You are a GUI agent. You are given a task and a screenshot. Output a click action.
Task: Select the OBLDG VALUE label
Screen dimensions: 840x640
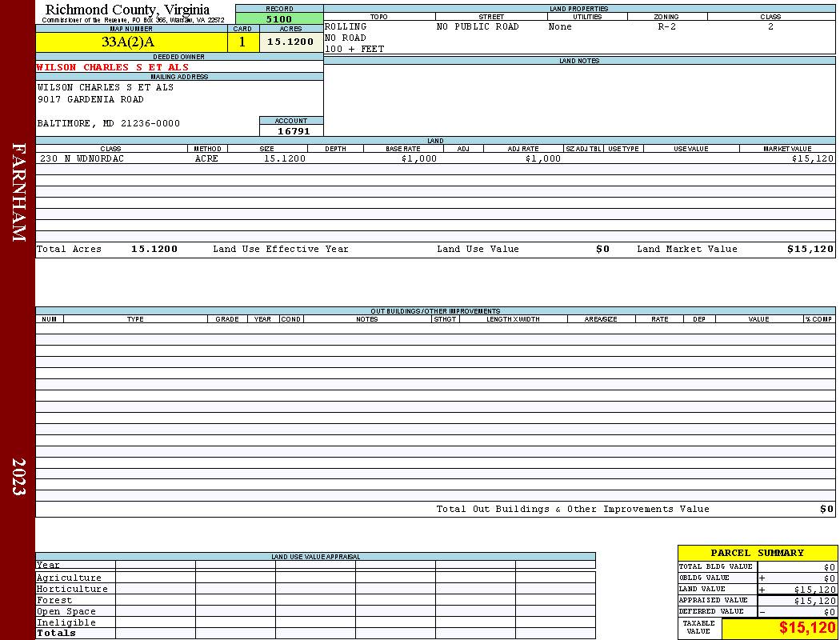pos(704,578)
